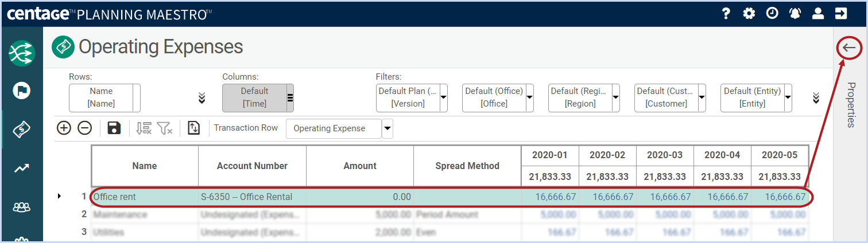
Task: Click the Operating Expense combo box field
Action: point(334,128)
